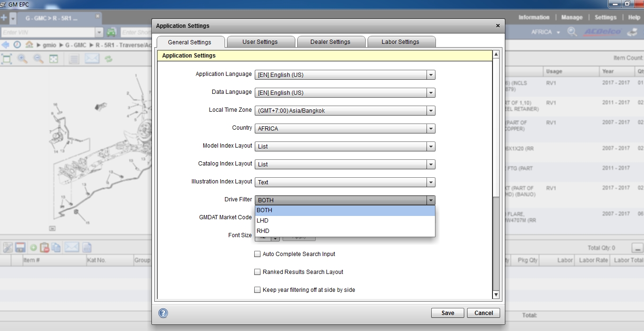The width and height of the screenshot is (644, 331).
Task: Click the green refresh arrows icon
Action: tap(109, 58)
